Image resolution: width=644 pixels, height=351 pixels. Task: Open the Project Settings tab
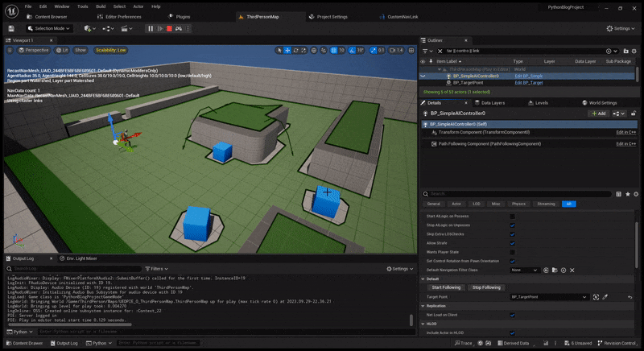pyautogui.click(x=328, y=17)
